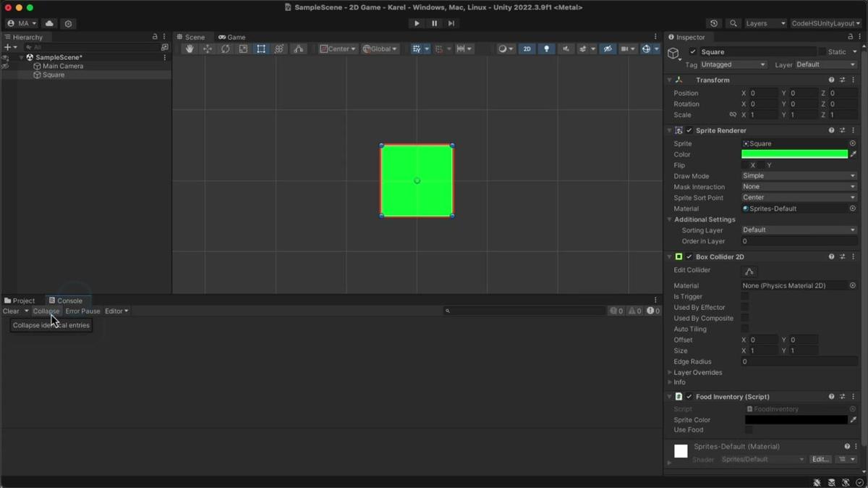Open the Sprite Sort Point dropdown
The width and height of the screenshot is (868, 488).
[799, 197]
